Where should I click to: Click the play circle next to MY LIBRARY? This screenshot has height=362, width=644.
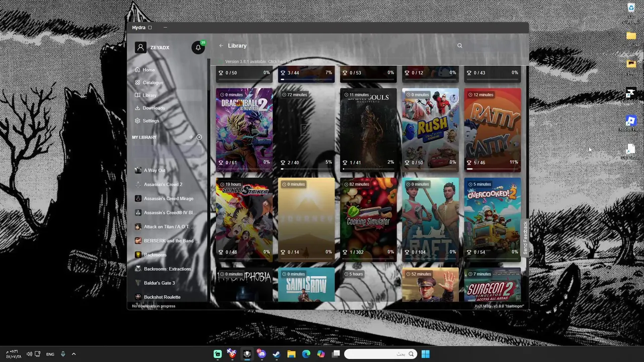(x=199, y=137)
